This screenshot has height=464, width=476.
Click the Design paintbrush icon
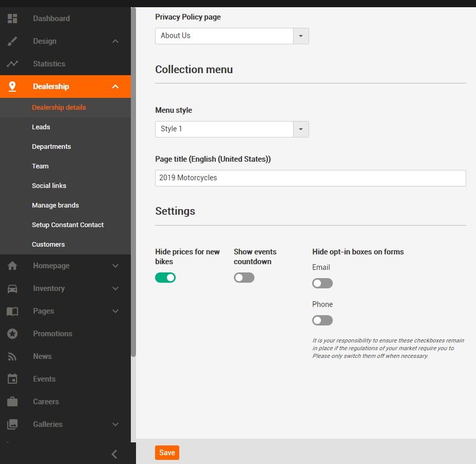12,41
